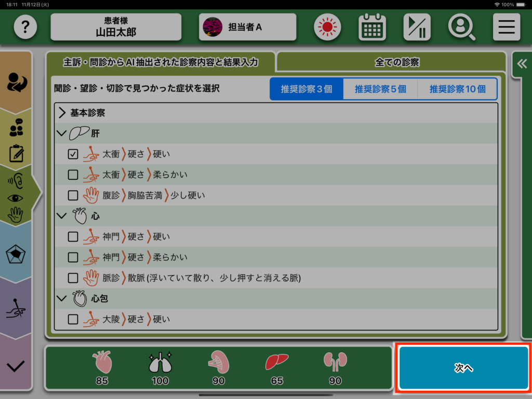Uncheck 太衝 硬さ 硬い checkbox
Image resolution: width=532 pixels, height=399 pixels.
coord(73,154)
